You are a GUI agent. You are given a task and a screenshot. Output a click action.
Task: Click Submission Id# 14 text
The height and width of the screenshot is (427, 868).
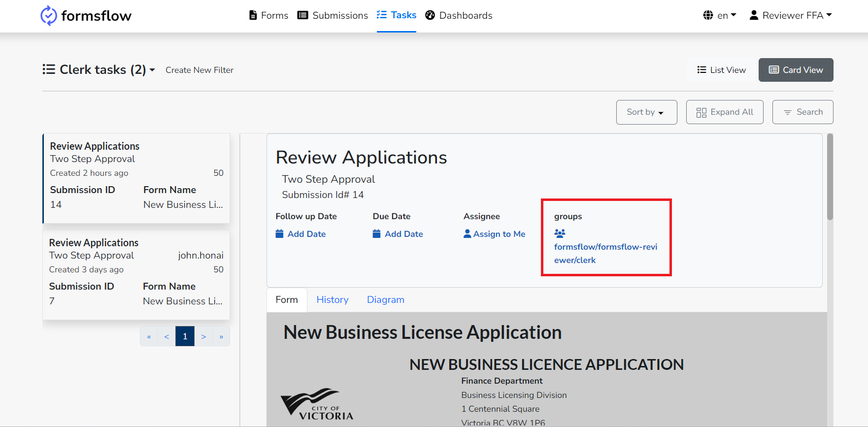(x=323, y=195)
